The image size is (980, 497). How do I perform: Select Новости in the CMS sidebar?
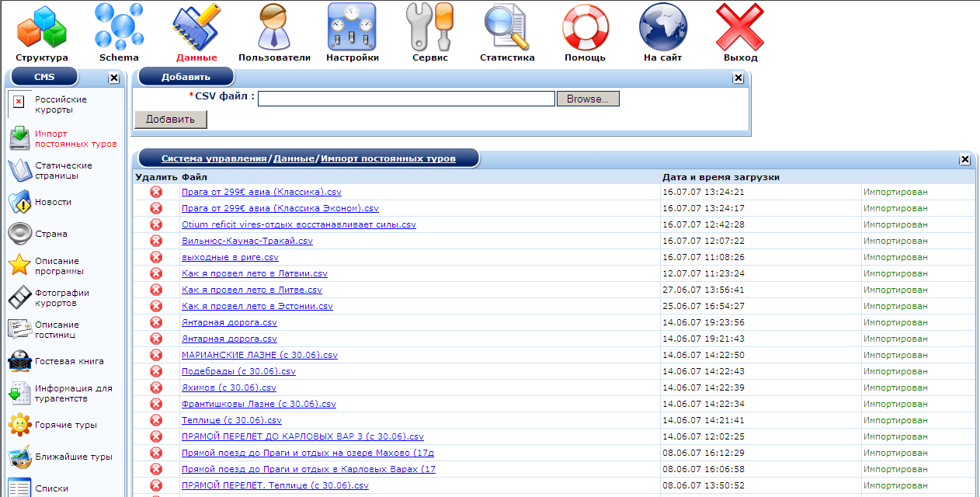(x=53, y=202)
